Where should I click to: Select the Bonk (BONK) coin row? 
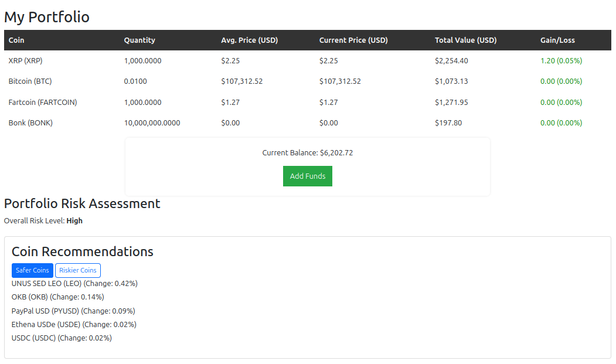click(30, 123)
